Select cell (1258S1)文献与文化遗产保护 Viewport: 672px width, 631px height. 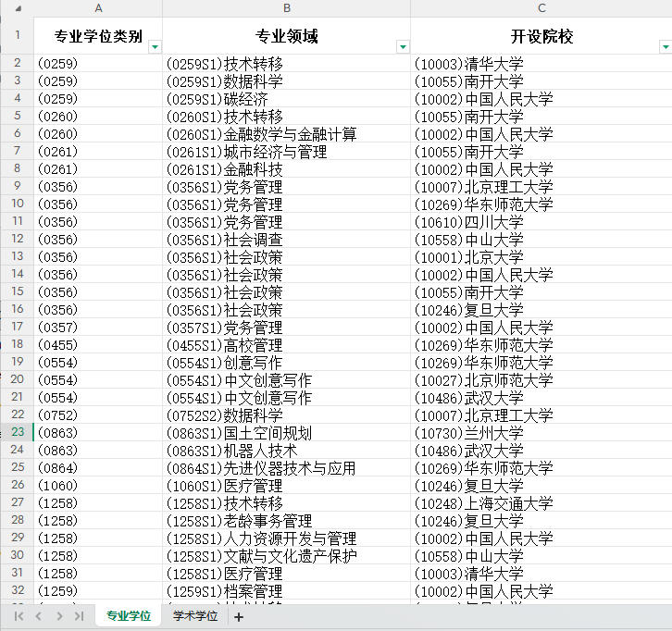coord(286,555)
